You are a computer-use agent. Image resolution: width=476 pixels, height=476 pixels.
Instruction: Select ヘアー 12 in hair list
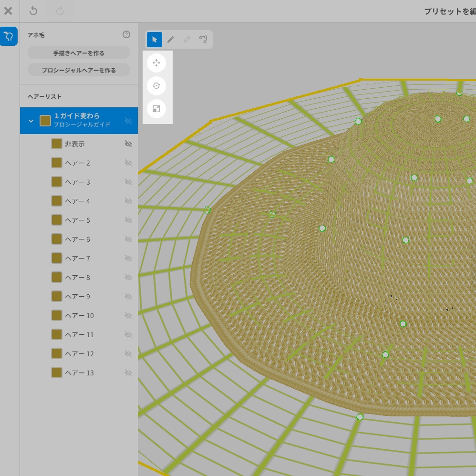pos(79,353)
